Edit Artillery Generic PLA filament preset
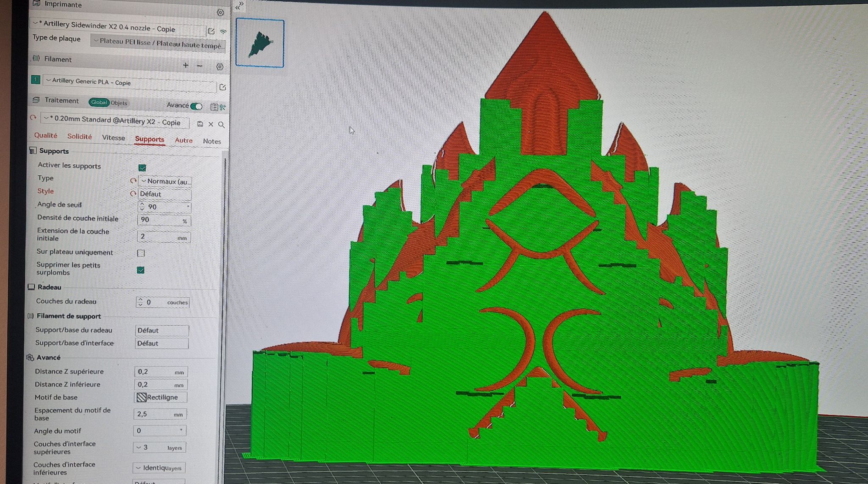The height and width of the screenshot is (484, 868). [223, 87]
